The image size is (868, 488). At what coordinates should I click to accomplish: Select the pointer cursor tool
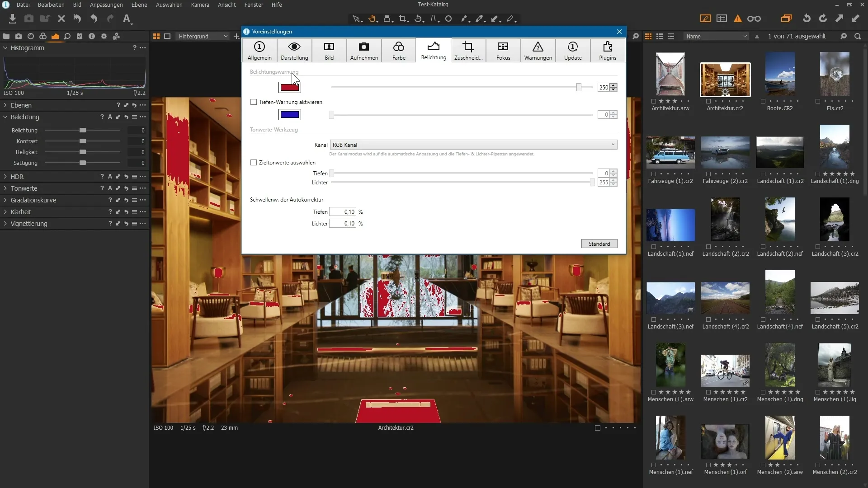tap(357, 19)
